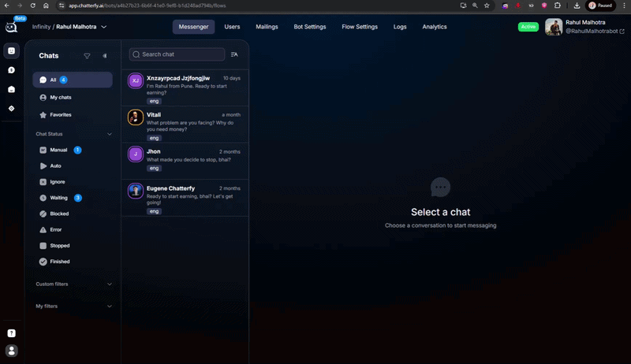Open the third left sidebar icon

pos(11,89)
